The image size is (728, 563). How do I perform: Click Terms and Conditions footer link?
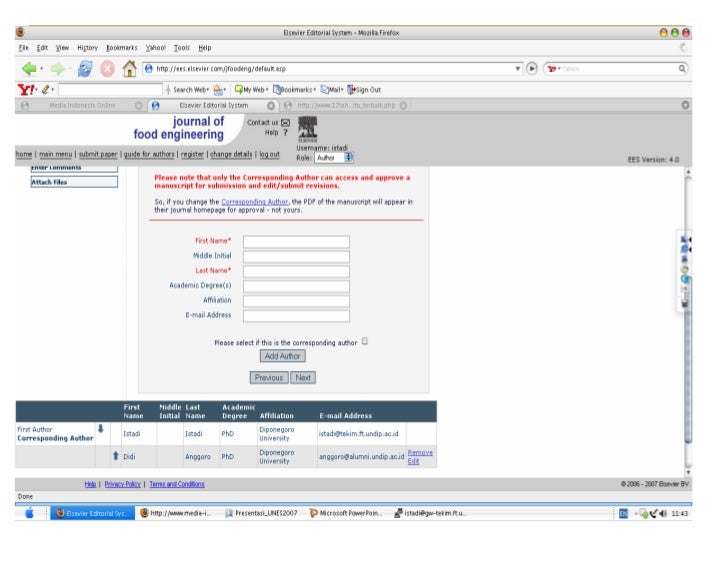[177, 484]
